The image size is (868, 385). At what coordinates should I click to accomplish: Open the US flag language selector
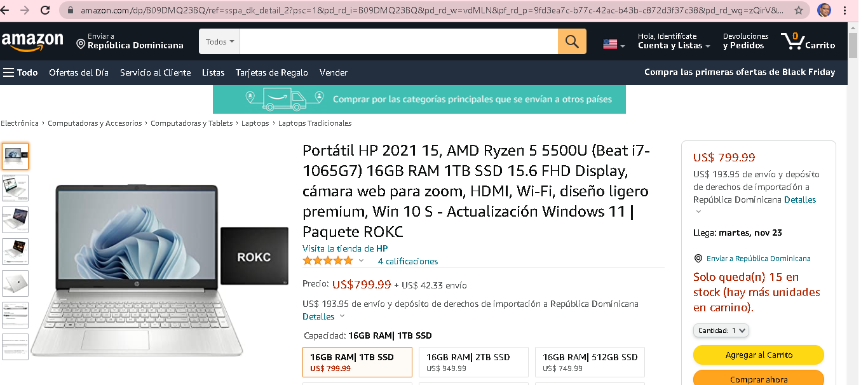pos(614,44)
